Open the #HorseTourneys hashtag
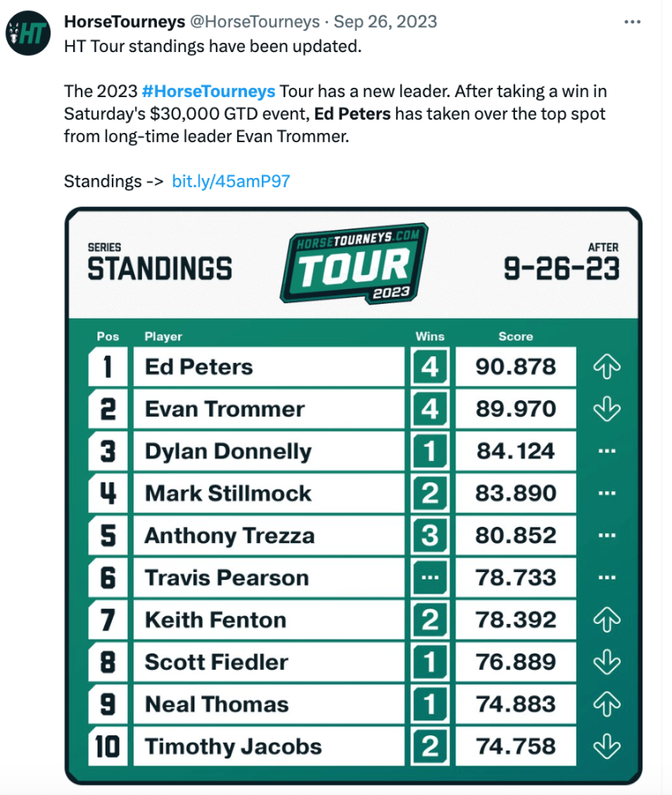Screen dimensions: 672x795 209,91
